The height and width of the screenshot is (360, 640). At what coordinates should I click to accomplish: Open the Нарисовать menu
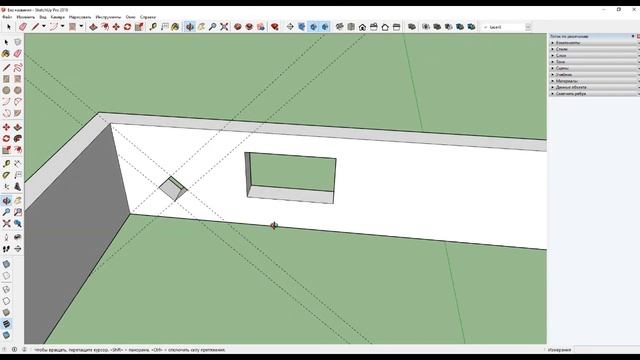click(80, 17)
